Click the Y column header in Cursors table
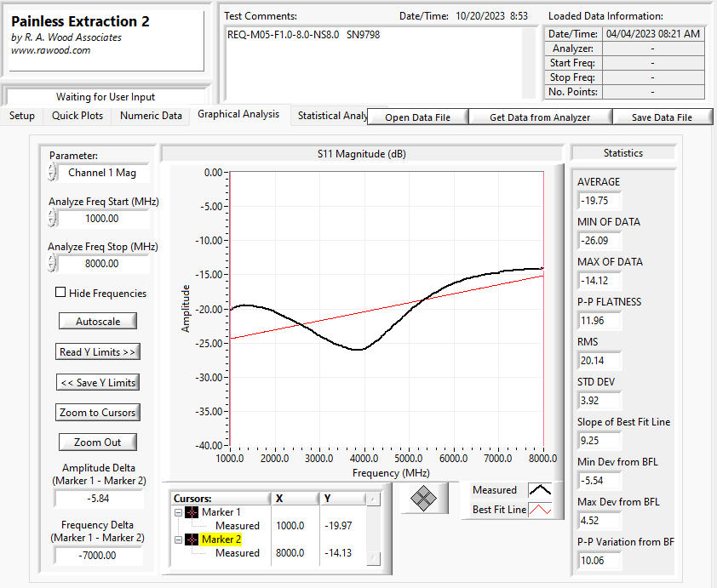 [x=343, y=499]
